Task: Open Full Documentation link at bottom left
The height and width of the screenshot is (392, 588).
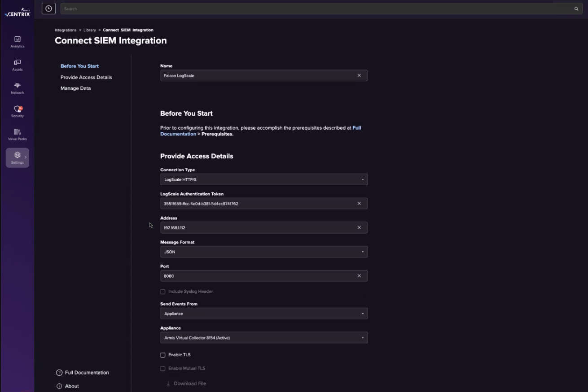Action: pyautogui.click(x=87, y=373)
